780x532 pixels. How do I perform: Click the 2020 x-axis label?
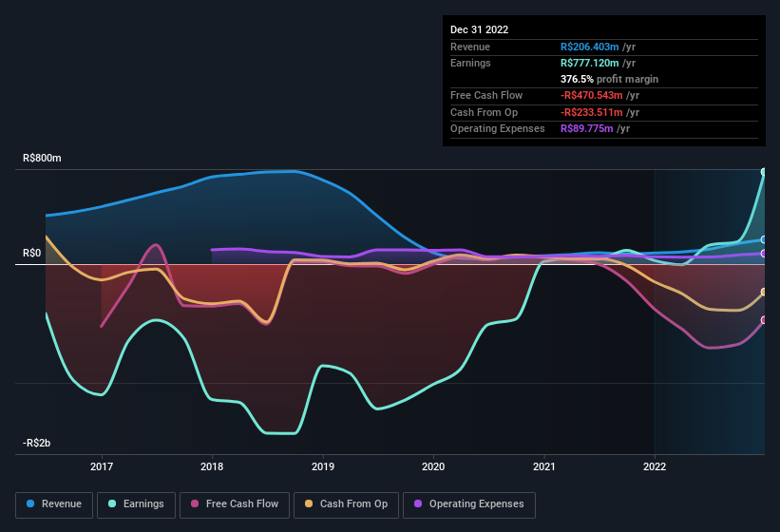click(x=433, y=466)
